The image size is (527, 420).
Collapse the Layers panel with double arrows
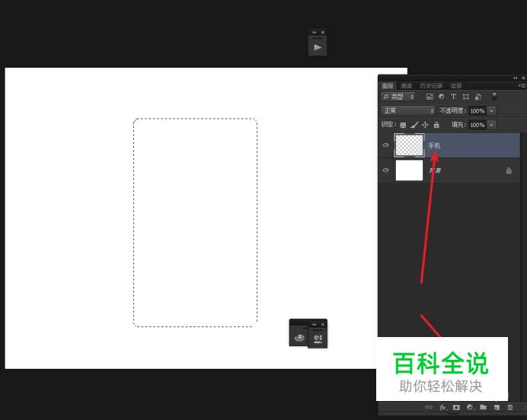tap(516, 78)
